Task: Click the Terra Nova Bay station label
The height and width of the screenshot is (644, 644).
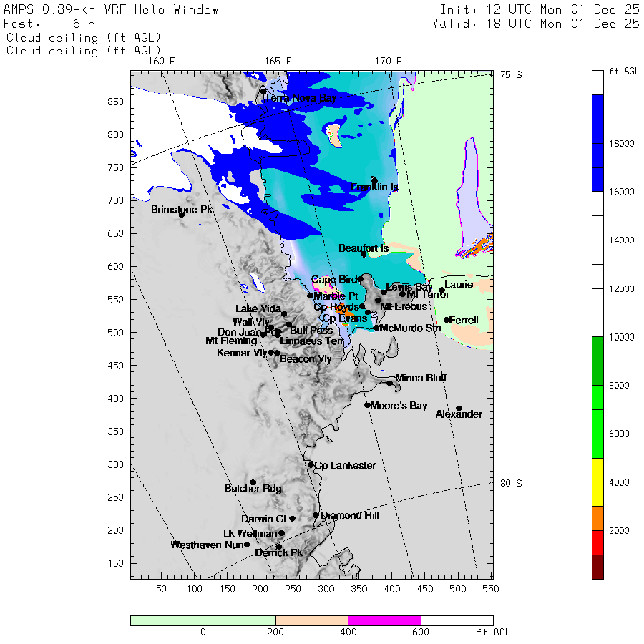Action: pyautogui.click(x=301, y=98)
